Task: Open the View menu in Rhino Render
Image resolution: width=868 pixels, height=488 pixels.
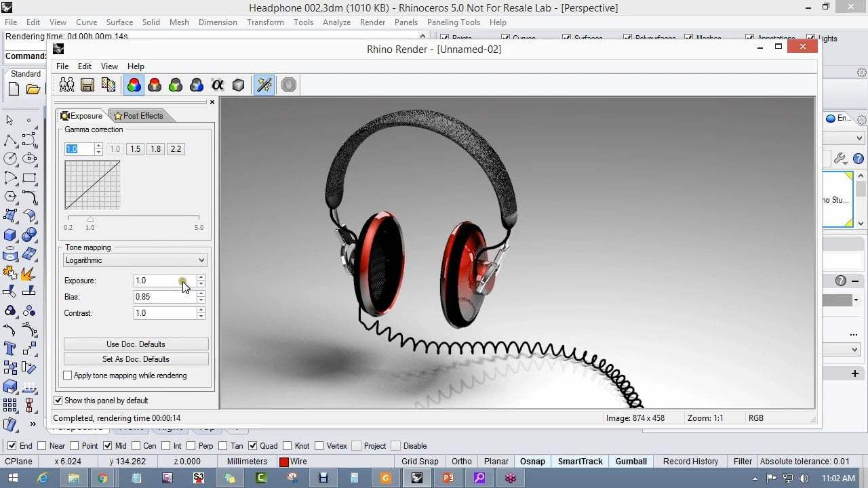Action: point(109,66)
